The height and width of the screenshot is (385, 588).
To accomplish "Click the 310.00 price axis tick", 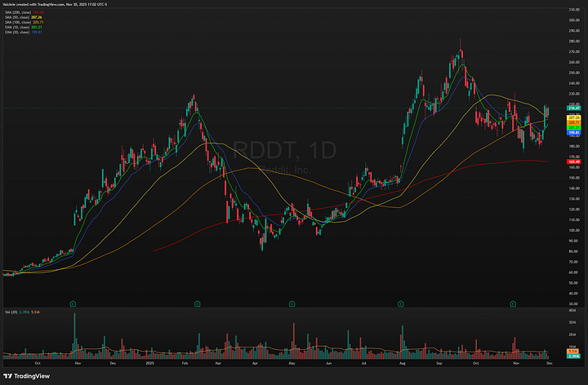I will [x=574, y=9].
